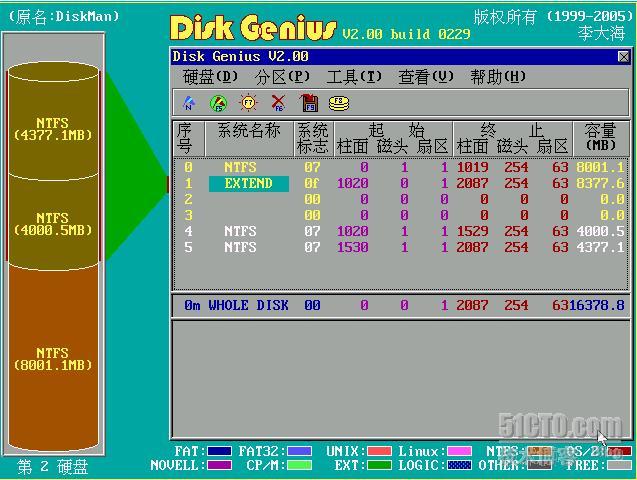Screen dimensions: 637x480
Task: Click the red X delete partition icon
Action: pyautogui.click(x=278, y=102)
